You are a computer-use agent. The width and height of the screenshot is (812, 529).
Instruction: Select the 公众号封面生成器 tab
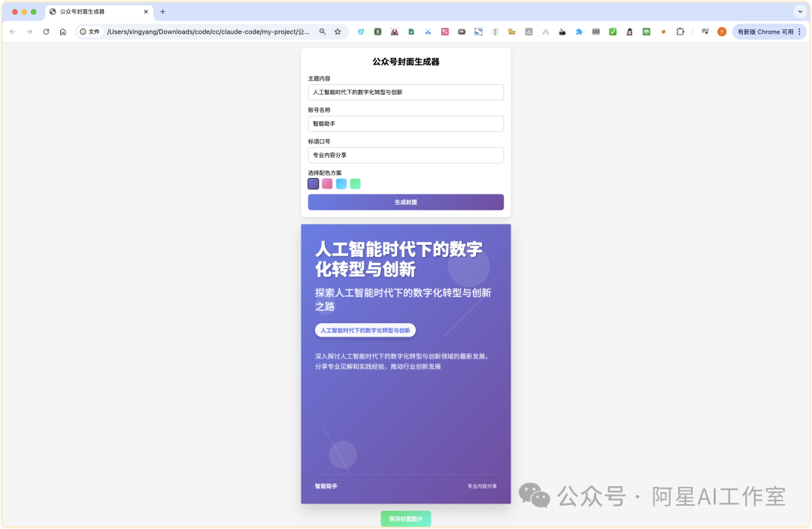[x=98, y=11]
